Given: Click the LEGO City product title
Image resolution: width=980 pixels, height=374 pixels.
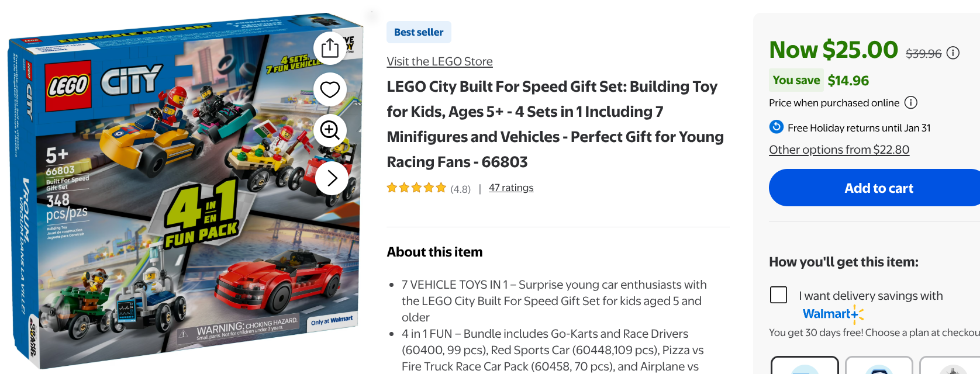Looking at the screenshot, I should 554,124.
